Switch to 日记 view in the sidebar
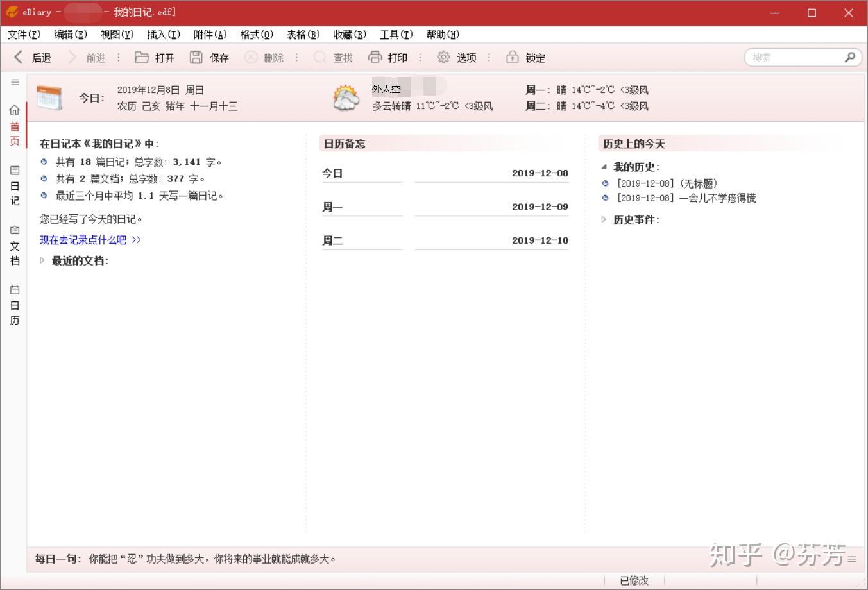Viewport: 868px width, 590px height. tap(14, 186)
